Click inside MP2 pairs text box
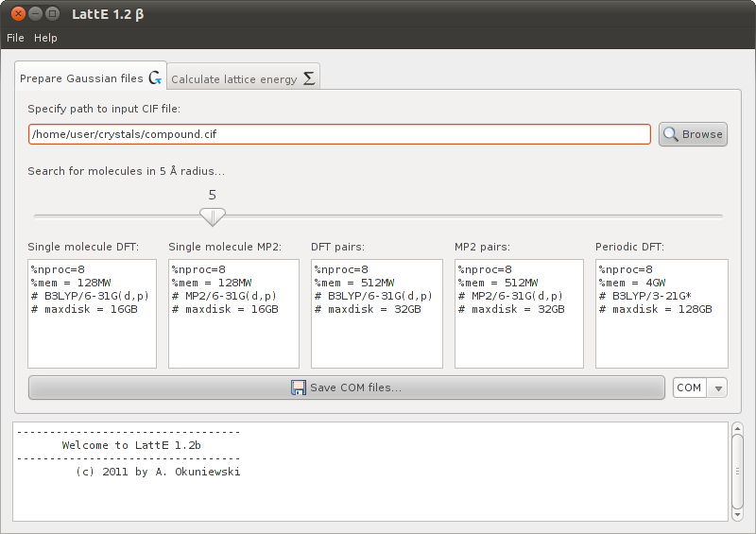Screen dimensions: 756x534 pyautogui.click(x=519, y=314)
